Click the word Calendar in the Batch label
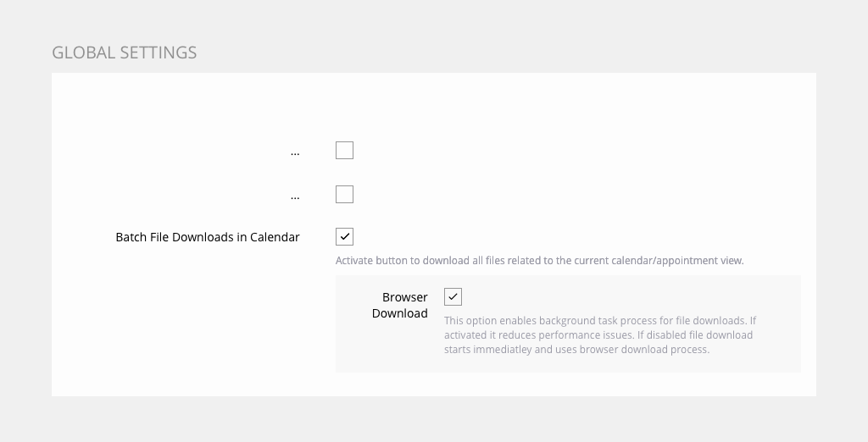868x442 pixels. (x=275, y=237)
